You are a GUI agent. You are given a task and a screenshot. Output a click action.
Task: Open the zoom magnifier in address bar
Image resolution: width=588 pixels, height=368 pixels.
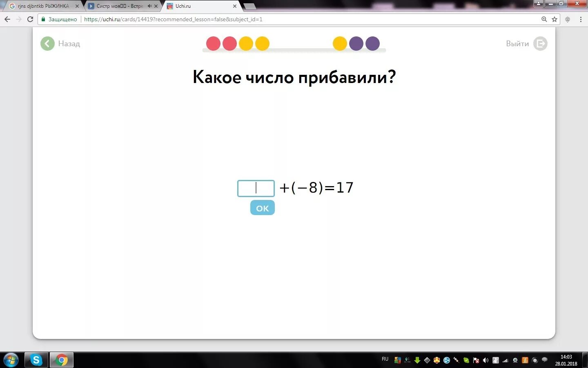(x=544, y=19)
